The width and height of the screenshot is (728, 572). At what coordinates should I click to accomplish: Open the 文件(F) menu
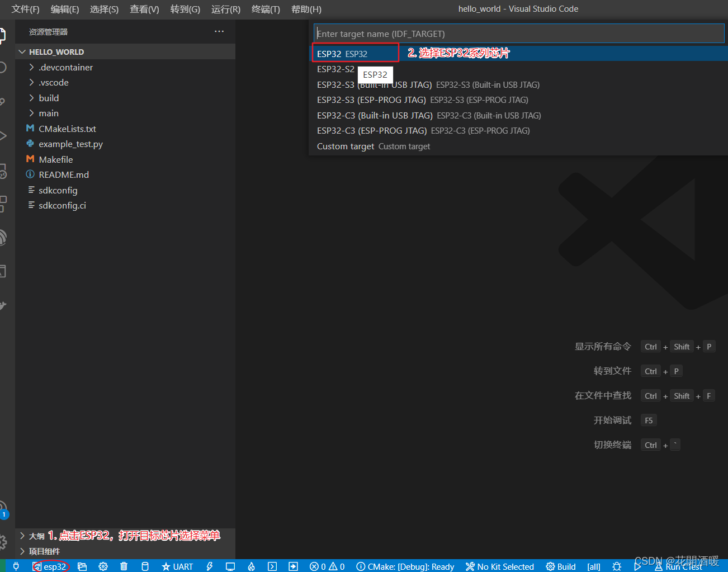[x=25, y=9]
